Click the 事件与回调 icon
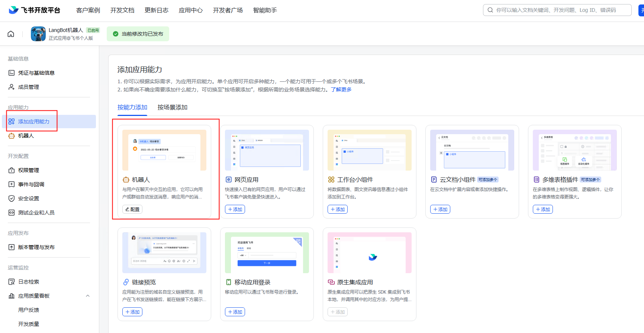Image resolution: width=644 pixels, height=333 pixels. click(12, 184)
